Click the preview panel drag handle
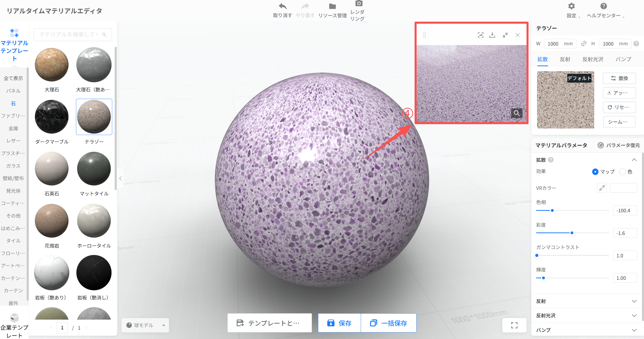Screen dimensions: 644x339 (424, 35)
